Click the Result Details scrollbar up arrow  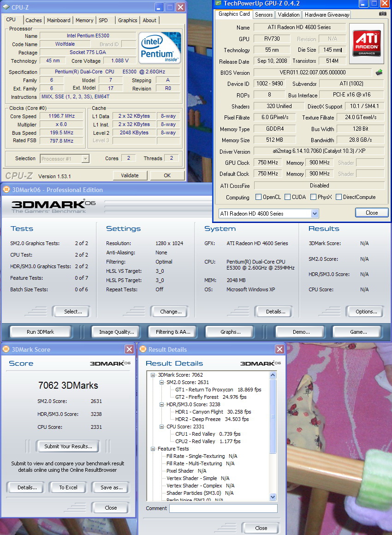pos(273,375)
